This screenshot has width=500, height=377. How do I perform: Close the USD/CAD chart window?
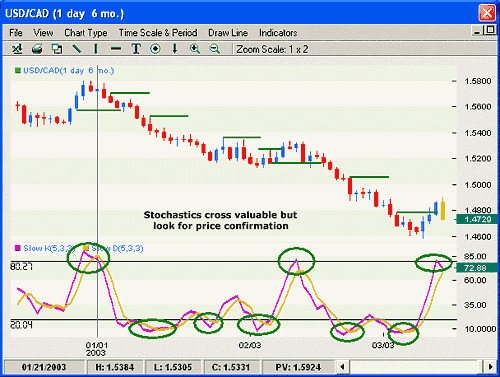(x=487, y=13)
